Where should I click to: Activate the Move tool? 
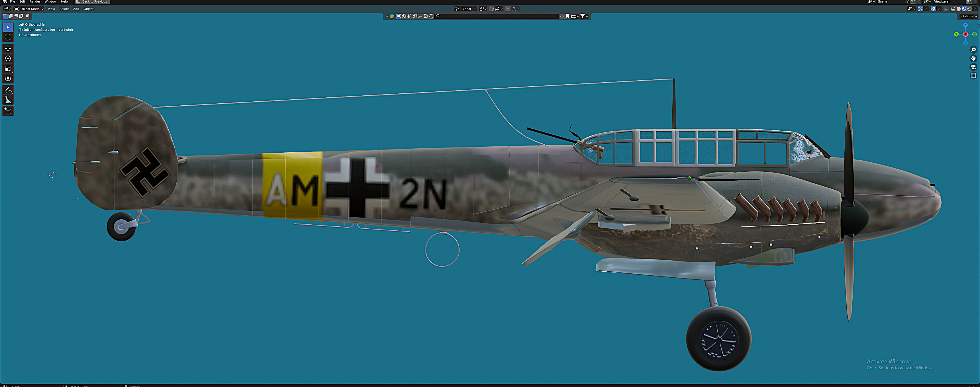coord(8,48)
